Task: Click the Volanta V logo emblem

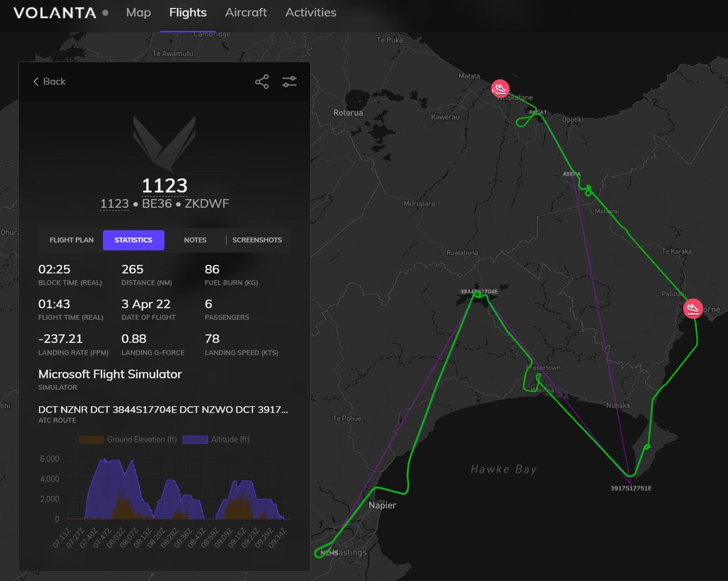Action: [164, 143]
